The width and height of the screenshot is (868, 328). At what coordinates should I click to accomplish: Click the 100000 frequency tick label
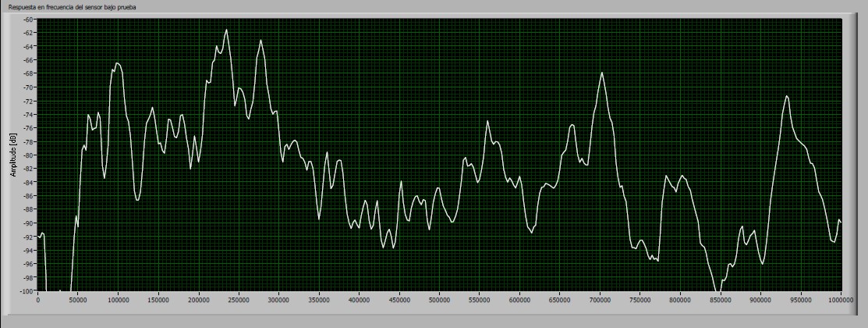118,300
